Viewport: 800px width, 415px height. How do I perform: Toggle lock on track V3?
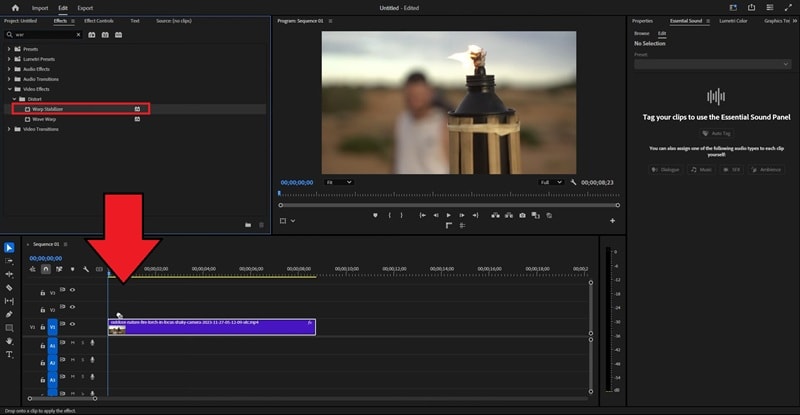(x=43, y=293)
